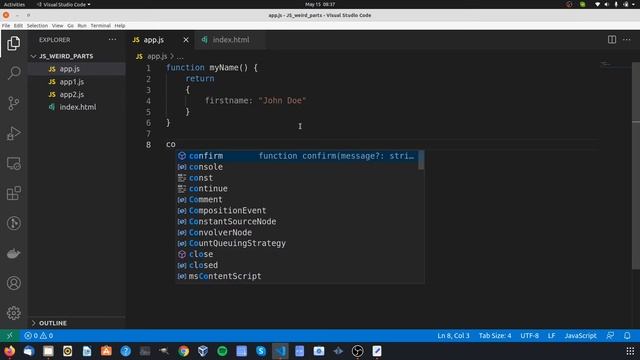This screenshot has width=640, height=360.
Task: Click the clock in the top bar
Action: [320, 4]
